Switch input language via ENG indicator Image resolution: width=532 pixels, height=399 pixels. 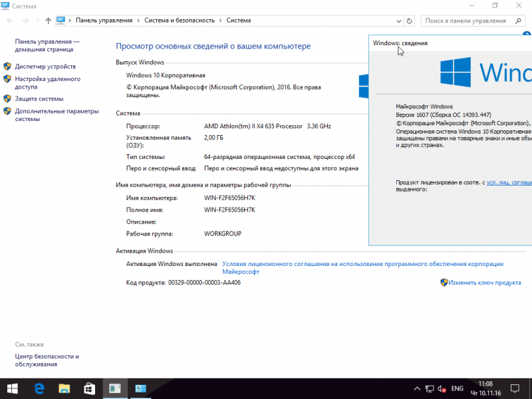tap(457, 389)
